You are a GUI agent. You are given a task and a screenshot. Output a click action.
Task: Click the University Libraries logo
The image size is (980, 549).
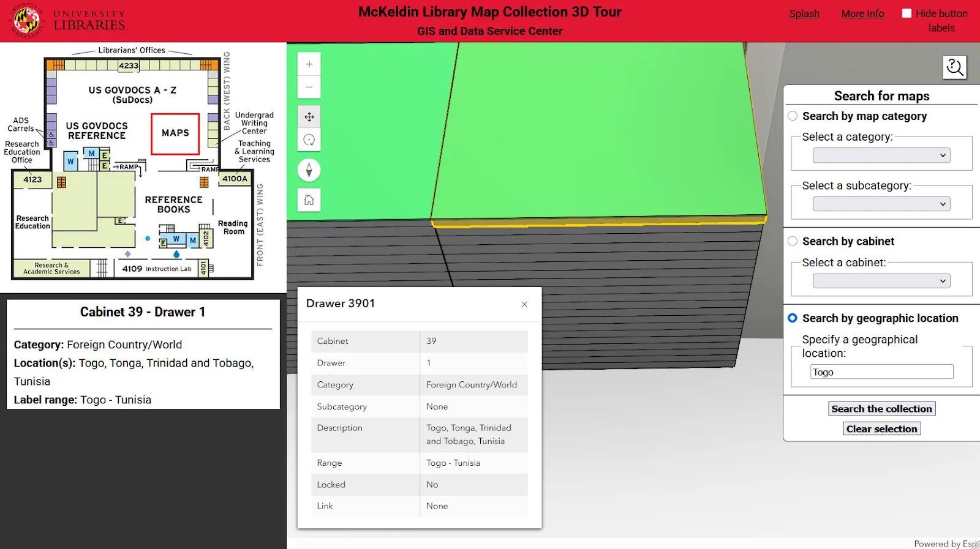[x=67, y=20]
